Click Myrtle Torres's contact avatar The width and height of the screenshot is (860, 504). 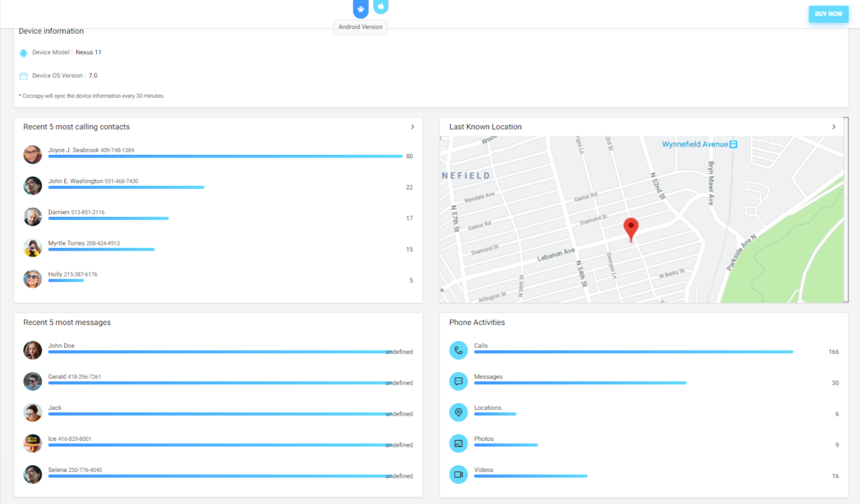click(x=33, y=248)
